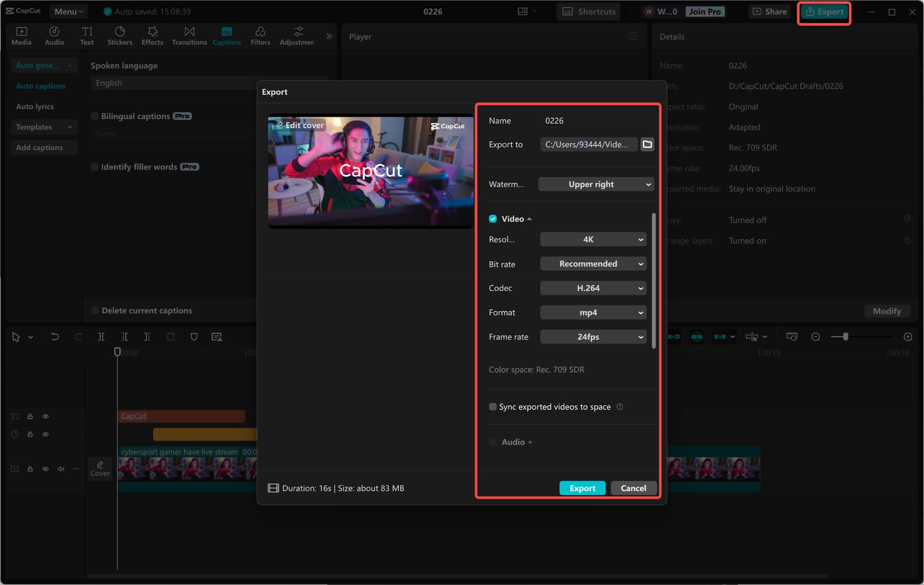The width and height of the screenshot is (924, 585).
Task: Open the Format mp4 dropdown
Action: pos(593,312)
